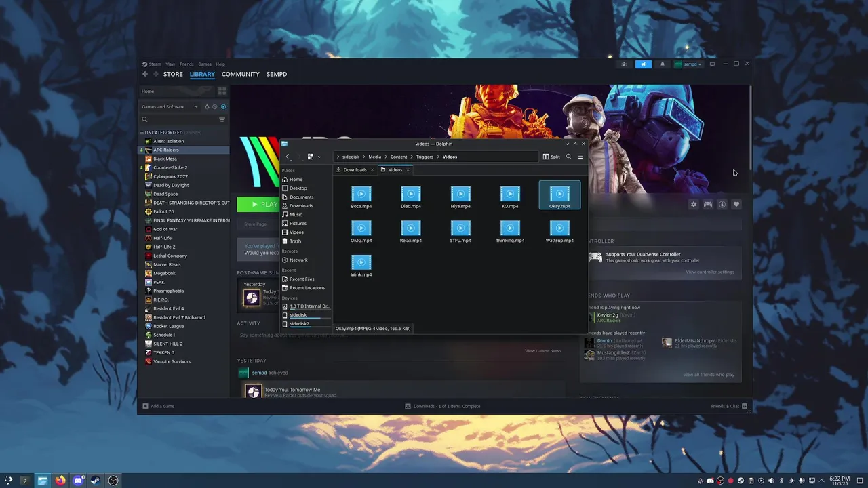Add ARC Raiders to favorites heart

click(x=736, y=204)
